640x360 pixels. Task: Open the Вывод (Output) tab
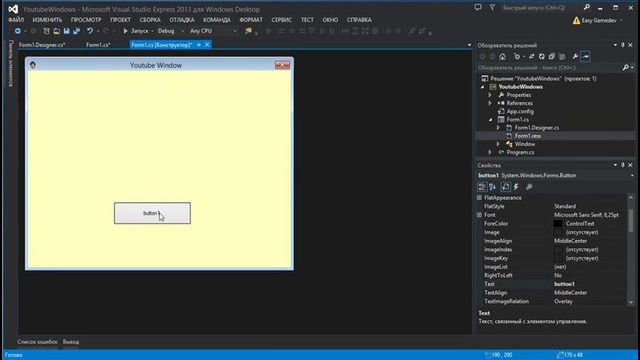(x=71, y=342)
